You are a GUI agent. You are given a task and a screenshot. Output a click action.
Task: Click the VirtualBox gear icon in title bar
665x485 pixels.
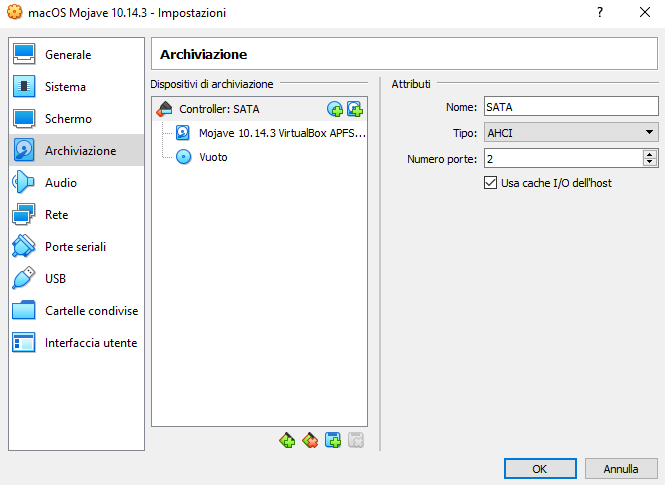14,12
